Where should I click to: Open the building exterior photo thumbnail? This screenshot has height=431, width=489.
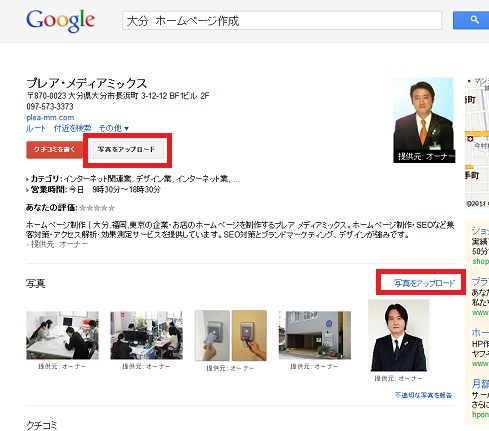click(x=315, y=335)
